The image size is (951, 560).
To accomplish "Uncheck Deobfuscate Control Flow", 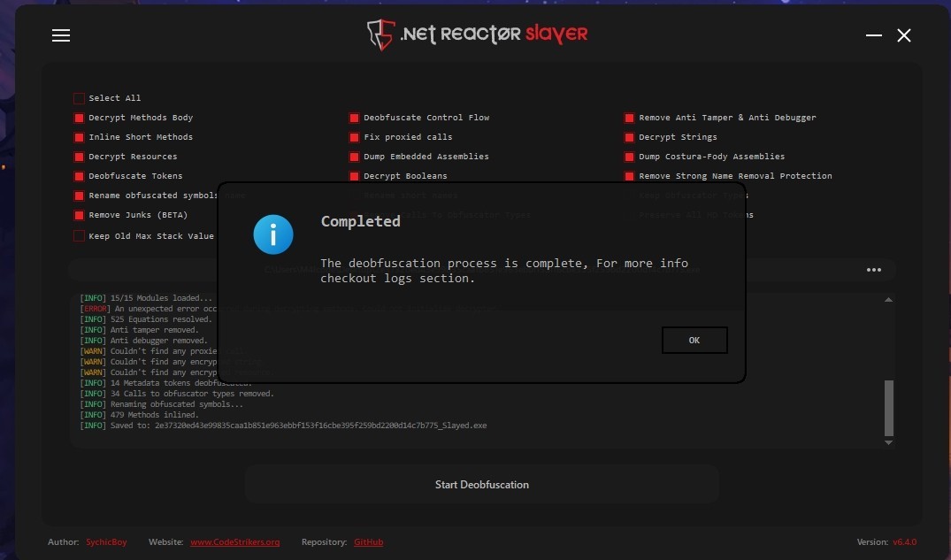I will point(354,118).
